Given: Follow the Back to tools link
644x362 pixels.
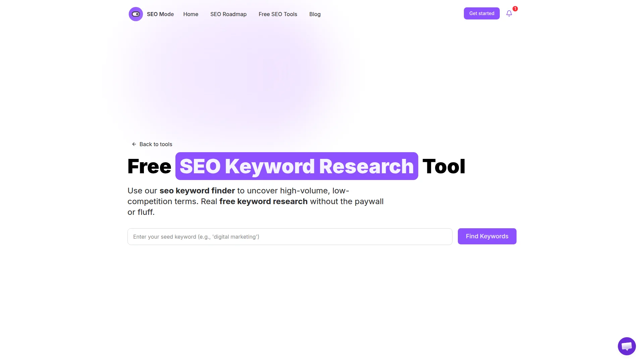Looking at the screenshot, I should [156, 144].
